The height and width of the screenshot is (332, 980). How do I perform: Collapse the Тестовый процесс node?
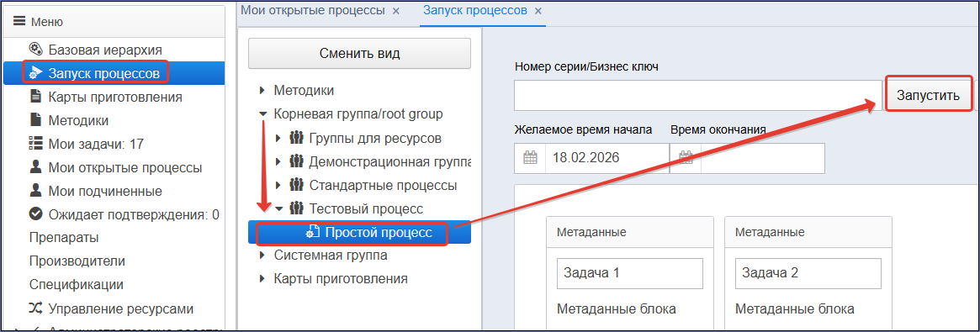tap(278, 208)
